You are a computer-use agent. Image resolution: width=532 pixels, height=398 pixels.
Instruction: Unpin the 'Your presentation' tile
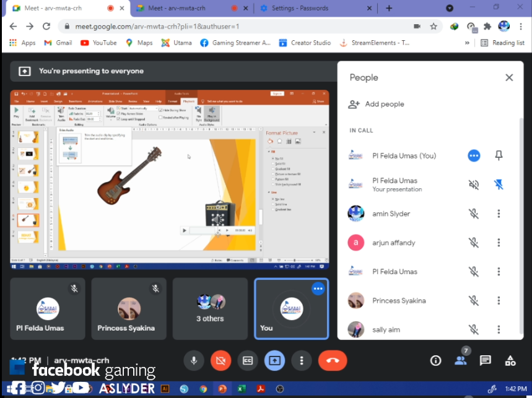pyautogui.click(x=499, y=184)
